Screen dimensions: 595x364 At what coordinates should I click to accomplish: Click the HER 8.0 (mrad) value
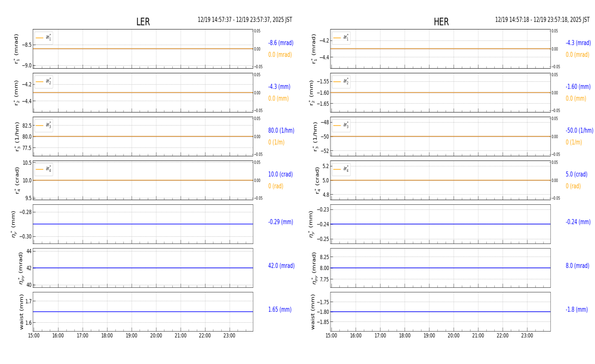click(x=577, y=266)
